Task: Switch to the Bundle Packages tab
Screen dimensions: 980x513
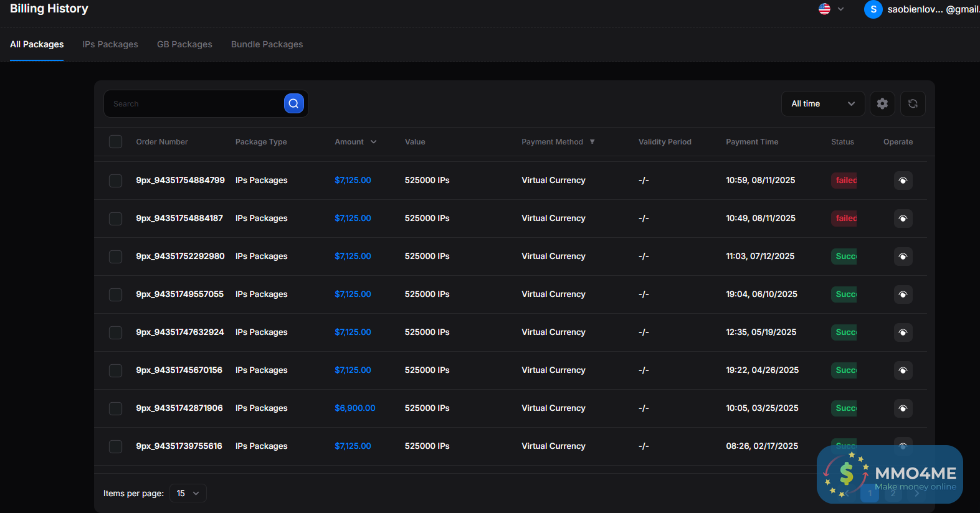Action: pos(267,44)
